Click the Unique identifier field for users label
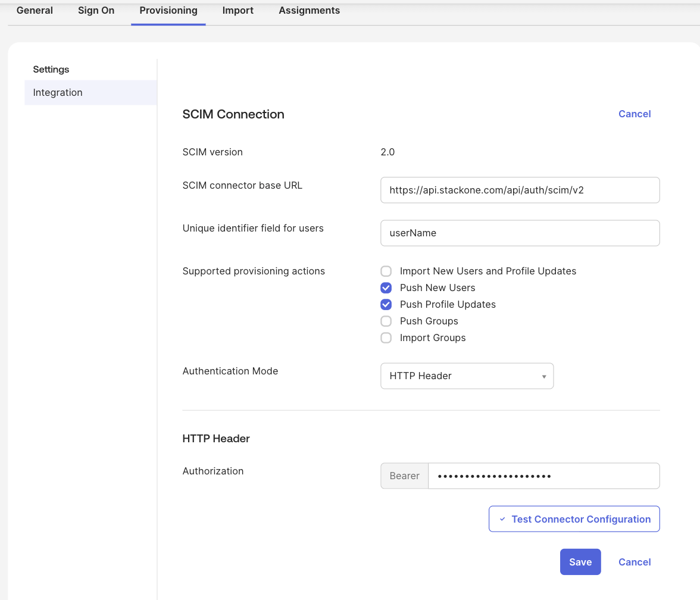This screenshot has height=600, width=700. click(x=253, y=228)
